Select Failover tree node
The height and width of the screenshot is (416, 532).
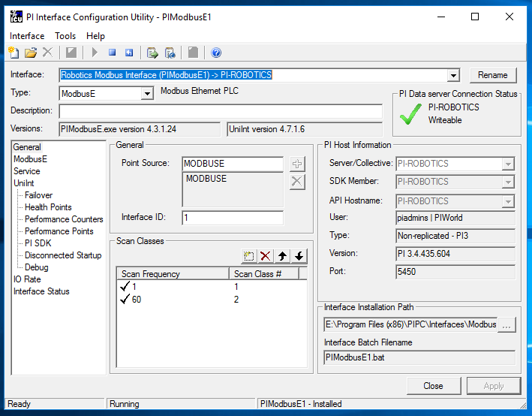[x=39, y=195]
